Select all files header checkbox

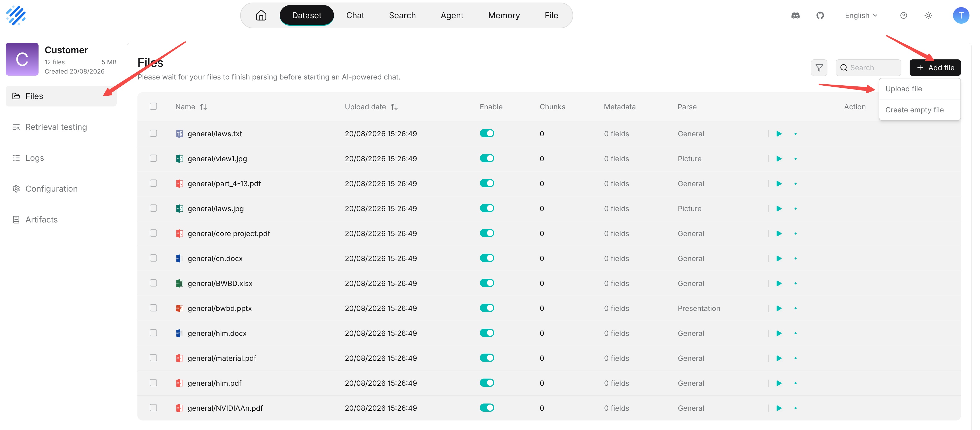tap(153, 106)
